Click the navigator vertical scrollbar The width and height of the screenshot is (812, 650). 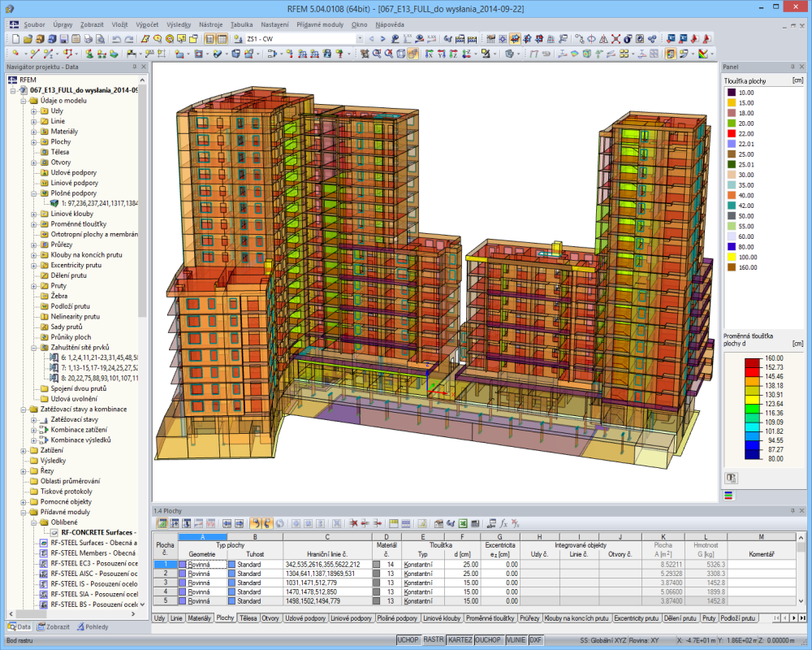(x=142, y=202)
